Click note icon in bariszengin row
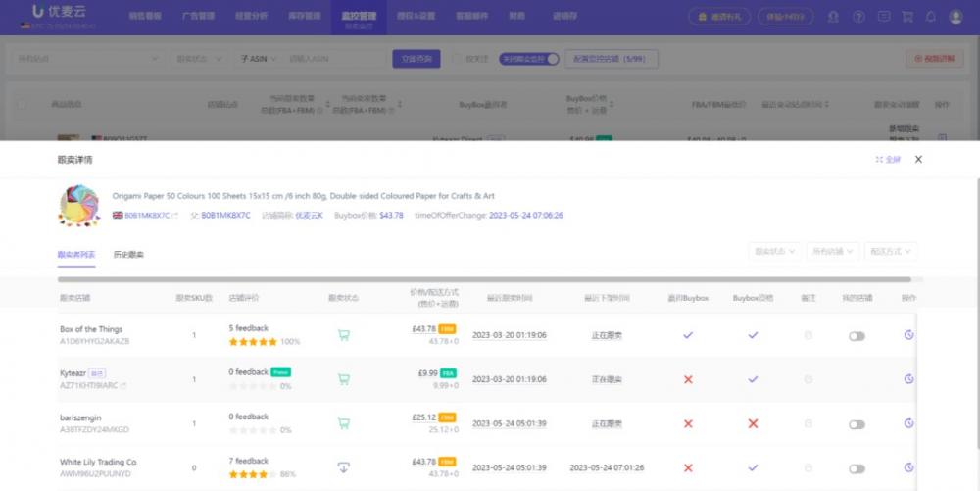This screenshot has height=491, width=980. tap(808, 423)
